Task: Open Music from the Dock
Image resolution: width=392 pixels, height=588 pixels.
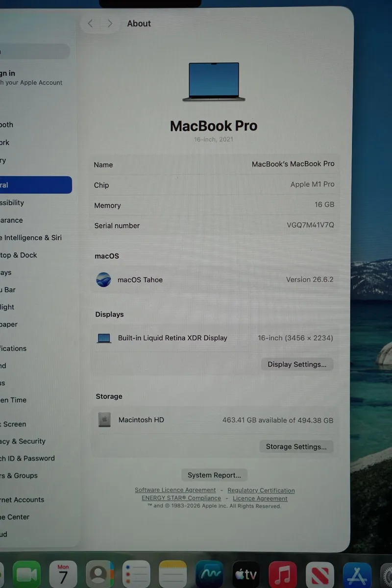Action: coord(283,574)
